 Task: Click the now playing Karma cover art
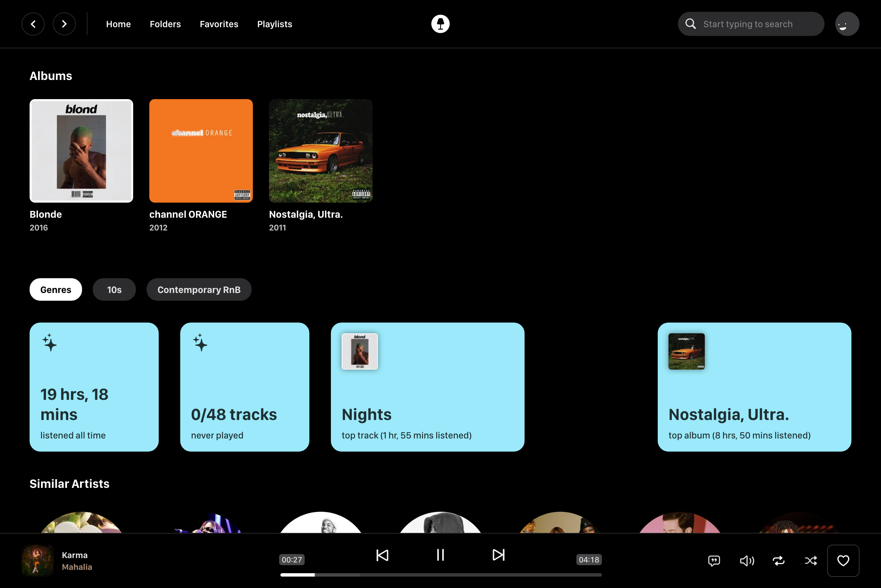[38, 561]
